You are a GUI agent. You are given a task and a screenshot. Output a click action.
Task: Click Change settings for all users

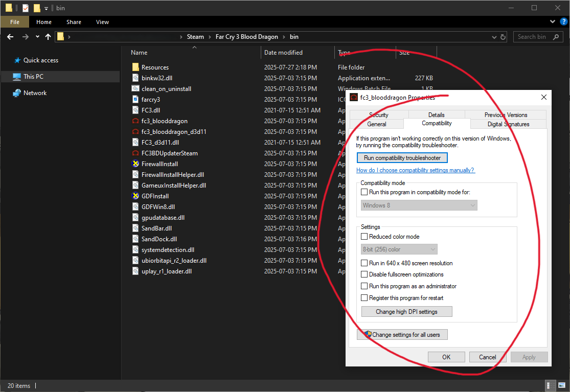click(x=402, y=335)
